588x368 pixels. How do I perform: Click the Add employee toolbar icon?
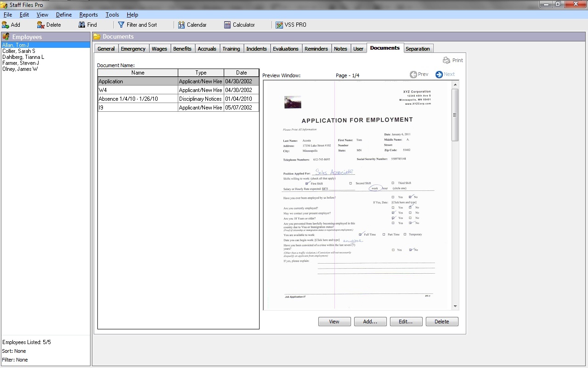pyautogui.click(x=6, y=25)
